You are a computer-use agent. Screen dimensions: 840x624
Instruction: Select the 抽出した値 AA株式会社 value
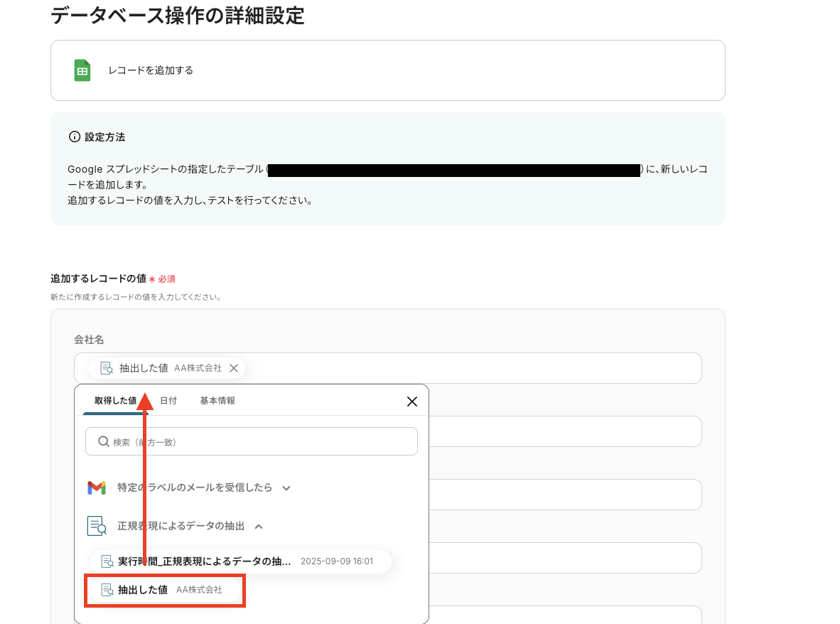[x=165, y=590]
